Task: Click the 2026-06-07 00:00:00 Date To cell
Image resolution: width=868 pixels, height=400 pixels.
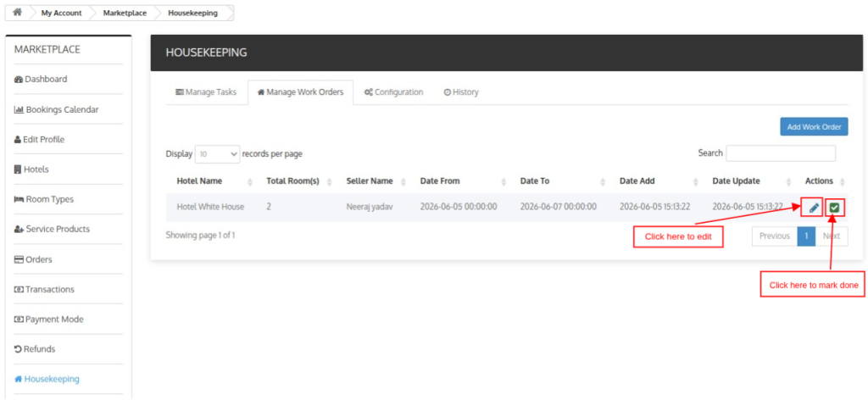Action: (x=558, y=207)
